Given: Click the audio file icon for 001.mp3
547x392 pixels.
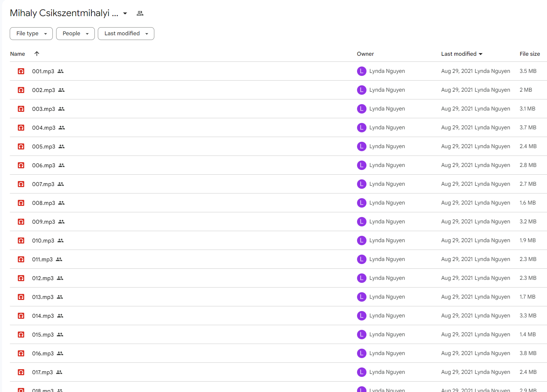Looking at the screenshot, I should 21,71.
